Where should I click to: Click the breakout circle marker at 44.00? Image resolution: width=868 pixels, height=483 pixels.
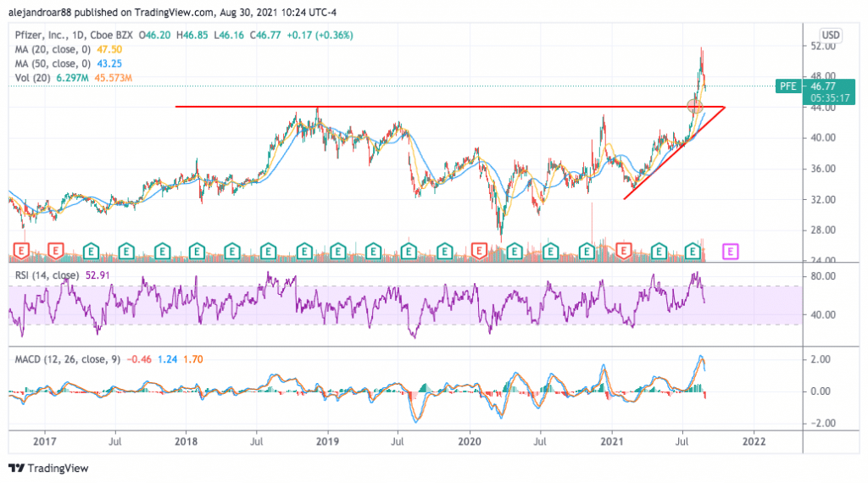(x=695, y=106)
